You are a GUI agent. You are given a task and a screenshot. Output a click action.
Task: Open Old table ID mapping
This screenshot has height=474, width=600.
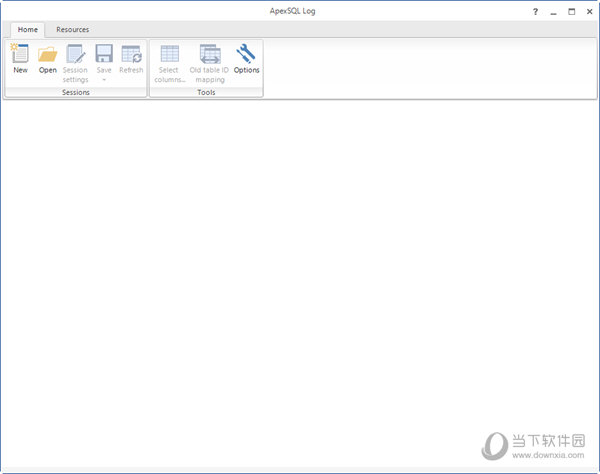click(x=209, y=64)
